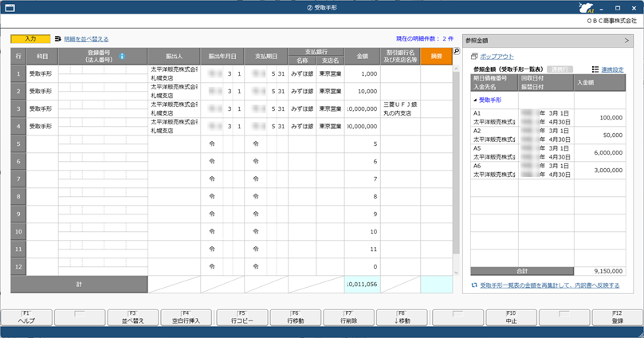Click the F10 中止 button
Screen dimensions: 644x338
(512, 317)
